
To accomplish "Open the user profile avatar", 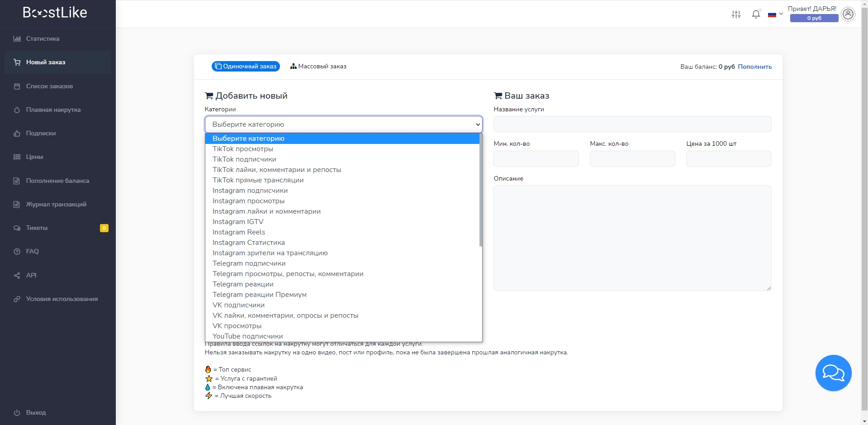I will [x=848, y=14].
